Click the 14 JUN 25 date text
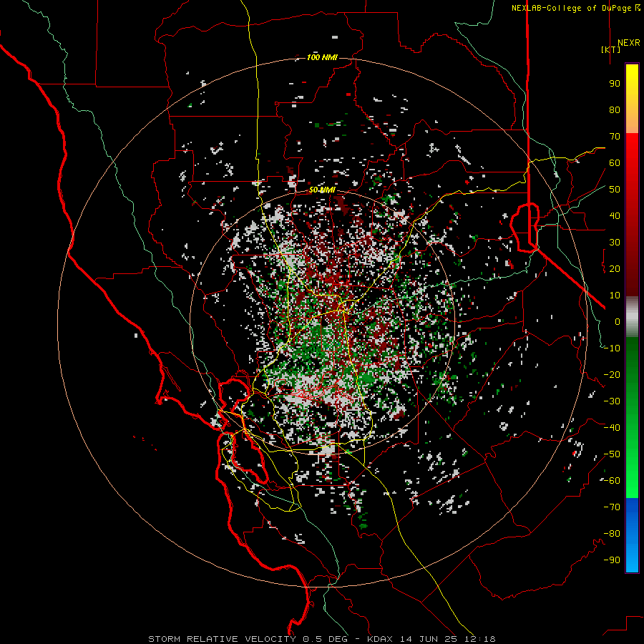Screen dimensions: 644x644 [x=430, y=639]
